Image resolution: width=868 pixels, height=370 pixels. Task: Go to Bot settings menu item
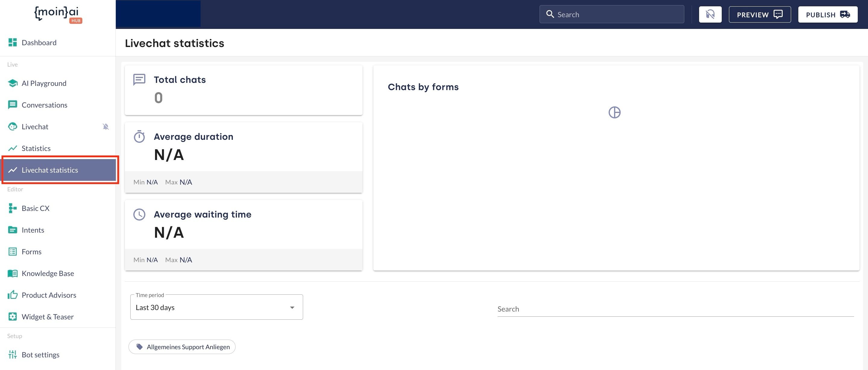[40, 355]
